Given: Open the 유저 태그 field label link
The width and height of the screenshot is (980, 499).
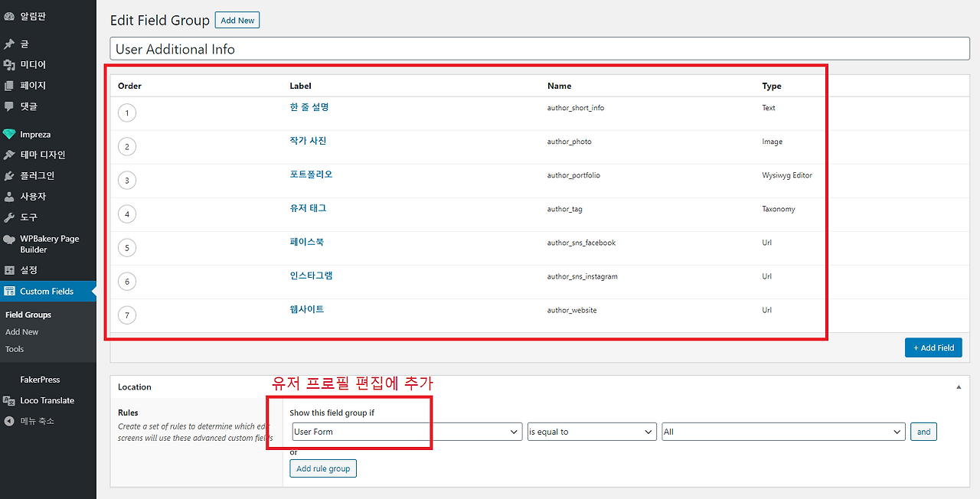Looking at the screenshot, I should [309, 208].
